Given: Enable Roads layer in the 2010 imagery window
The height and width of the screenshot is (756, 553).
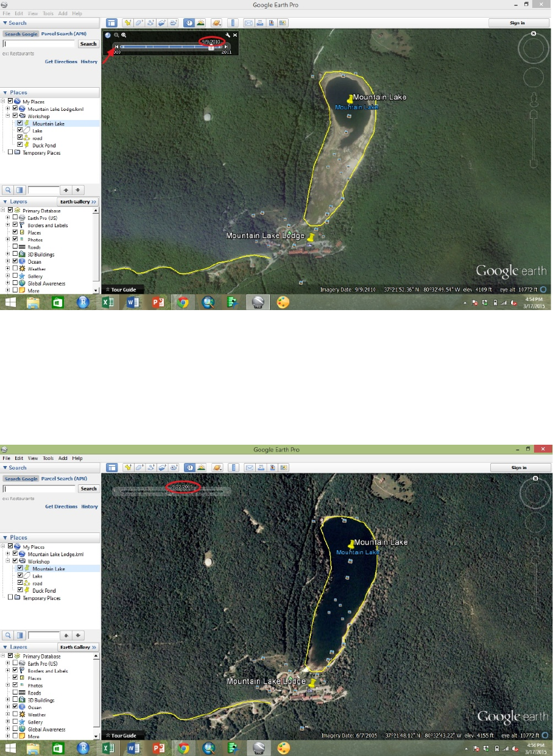Looking at the screenshot, I should point(15,246).
